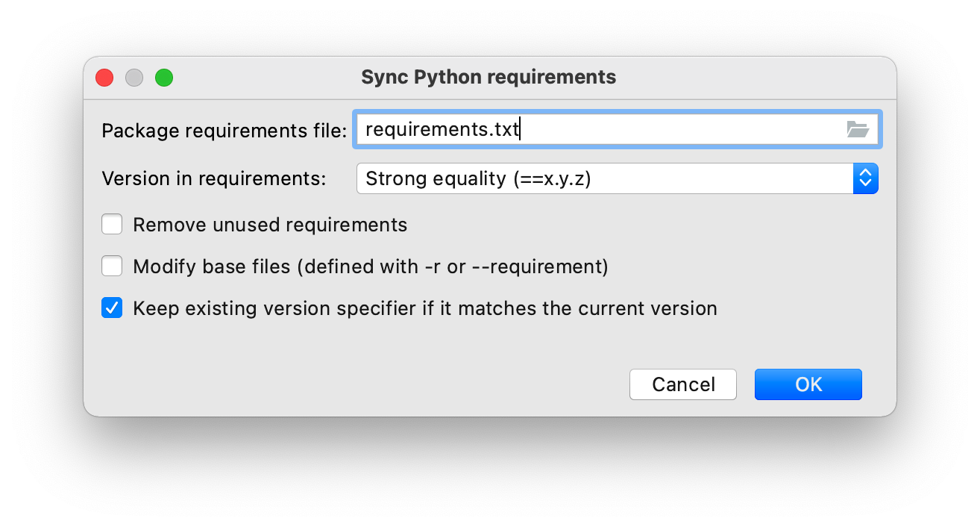Click the "Package requirements file:" label
The width and height of the screenshot is (980, 527).
tap(224, 131)
